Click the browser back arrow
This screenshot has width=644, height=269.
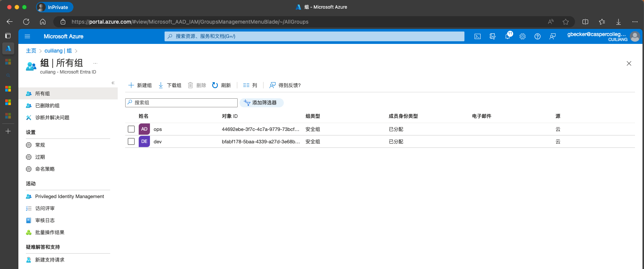[x=10, y=22]
